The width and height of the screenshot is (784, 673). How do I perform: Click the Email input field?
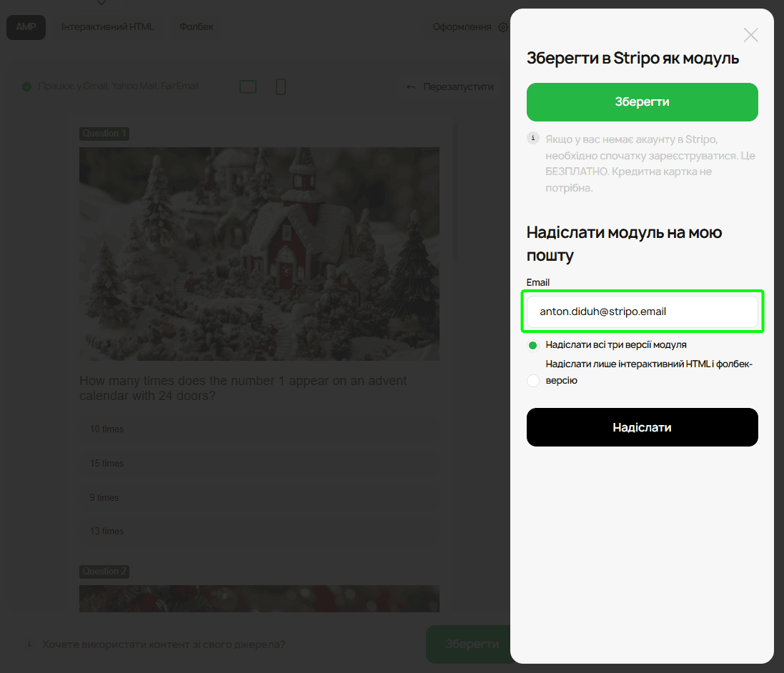pyautogui.click(x=642, y=311)
